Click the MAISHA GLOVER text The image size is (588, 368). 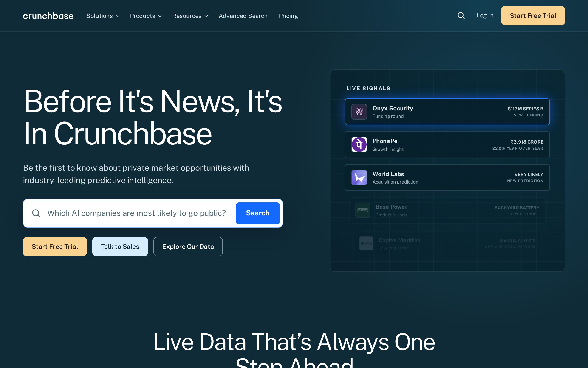pyautogui.click(x=517, y=241)
